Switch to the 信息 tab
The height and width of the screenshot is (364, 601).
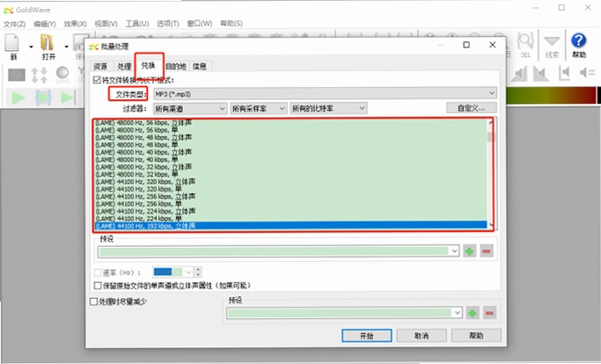pyautogui.click(x=200, y=66)
